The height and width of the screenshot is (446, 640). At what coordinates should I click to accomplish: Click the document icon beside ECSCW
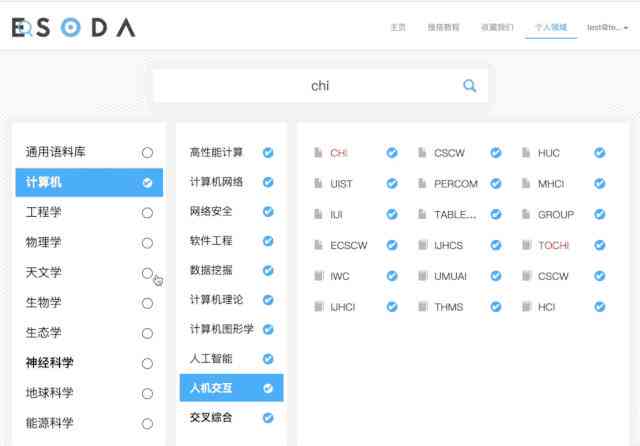[318, 245]
